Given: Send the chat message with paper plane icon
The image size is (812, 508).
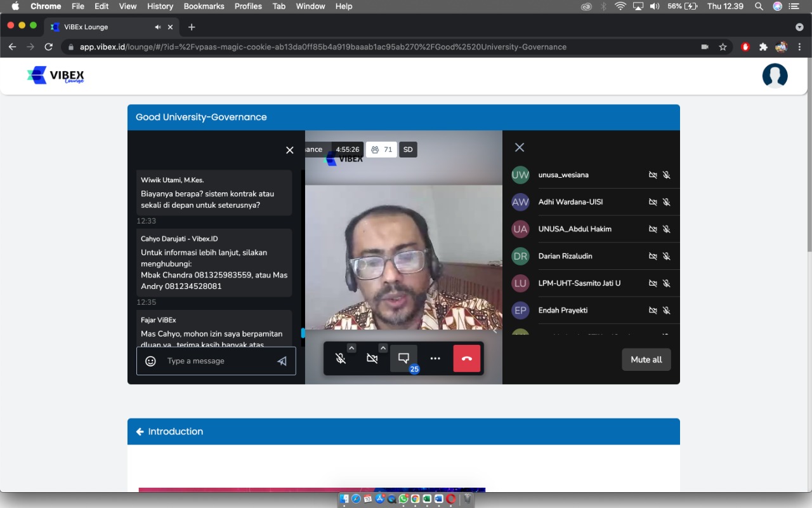Looking at the screenshot, I should point(282,361).
